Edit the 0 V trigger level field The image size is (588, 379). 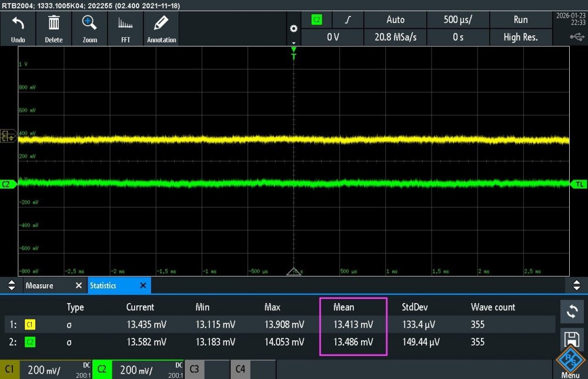point(333,37)
